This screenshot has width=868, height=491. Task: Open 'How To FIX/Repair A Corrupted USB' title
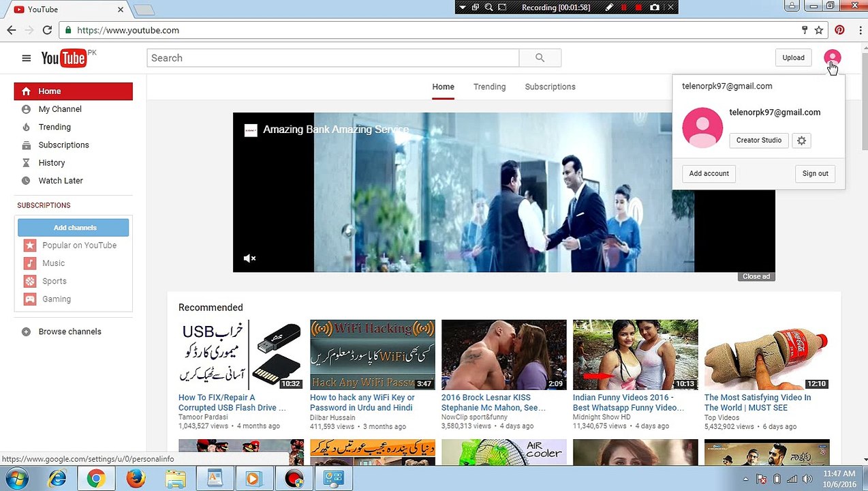pos(232,402)
